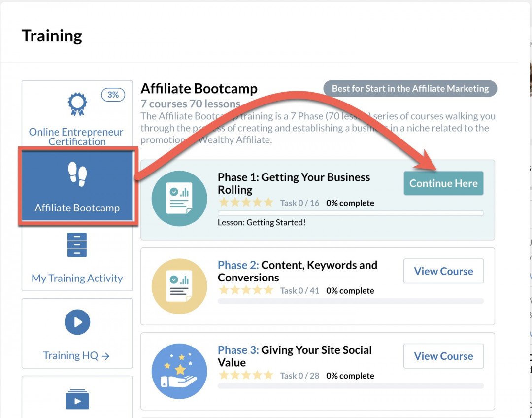
Task: Click the Continue Here button
Action: coord(443,183)
